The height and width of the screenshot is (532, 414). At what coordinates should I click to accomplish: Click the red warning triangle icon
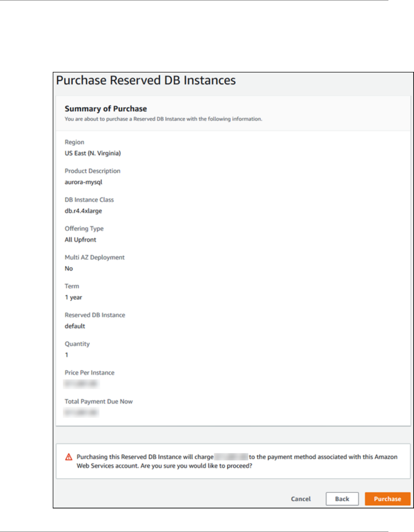pos(69,457)
